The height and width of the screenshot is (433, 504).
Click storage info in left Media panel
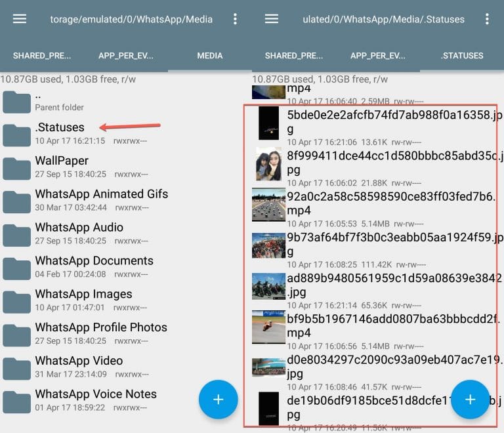pos(68,79)
